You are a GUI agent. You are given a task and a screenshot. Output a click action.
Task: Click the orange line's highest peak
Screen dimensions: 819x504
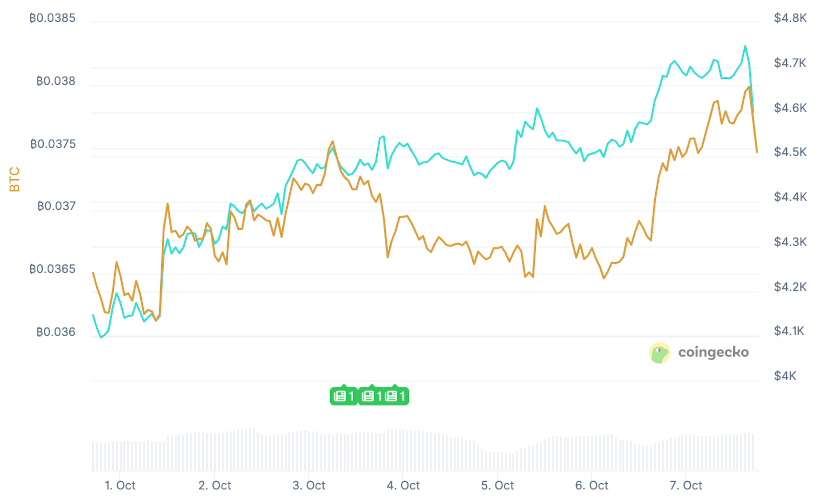(749, 87)
